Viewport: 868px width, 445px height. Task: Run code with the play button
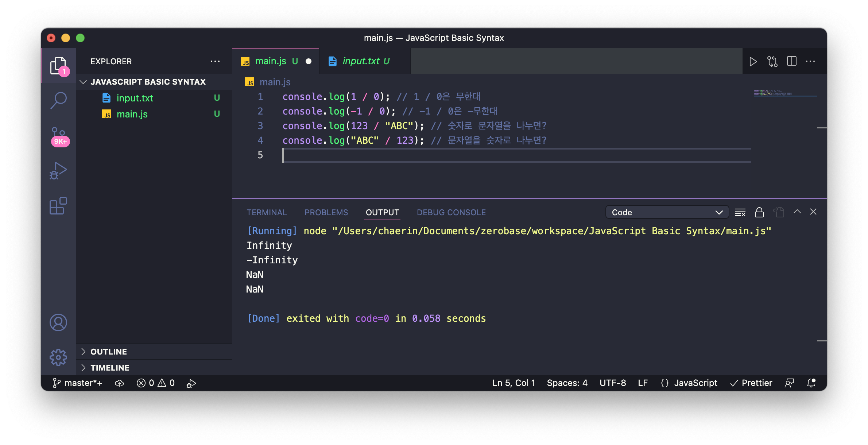tap(753, 61)
